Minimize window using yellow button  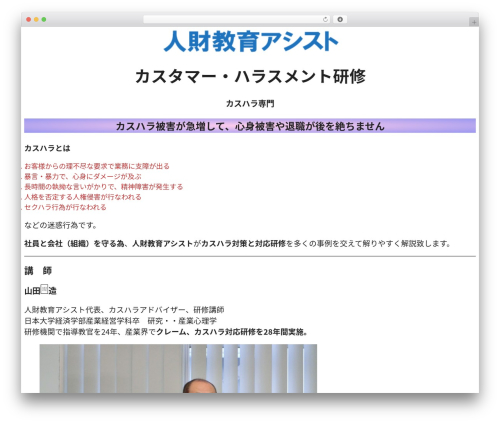tap(36, 20)
